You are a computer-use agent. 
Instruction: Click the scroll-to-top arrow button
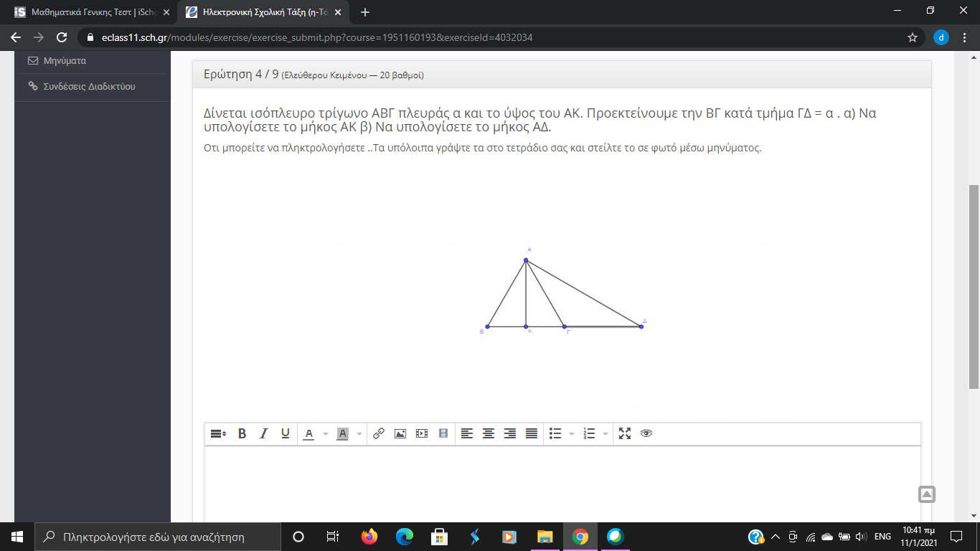point(927,494)
